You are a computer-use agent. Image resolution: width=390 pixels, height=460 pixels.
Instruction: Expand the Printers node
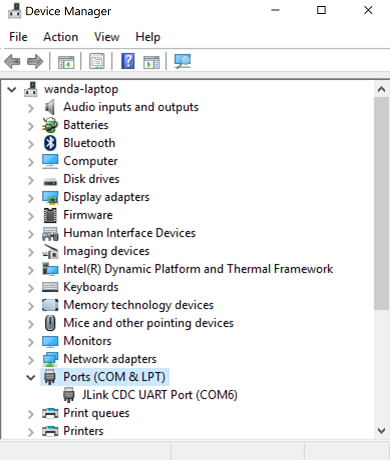(x=31, y=432)
